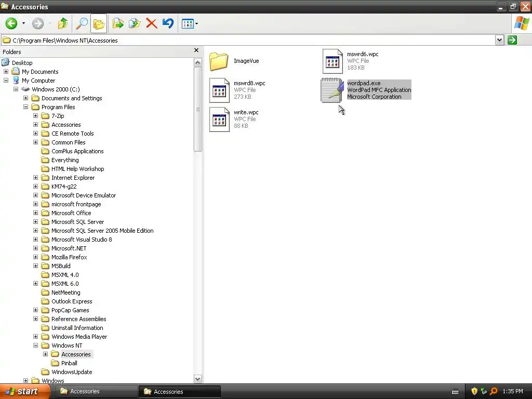Expand the Microsoft Office folder node

[35, 212]
